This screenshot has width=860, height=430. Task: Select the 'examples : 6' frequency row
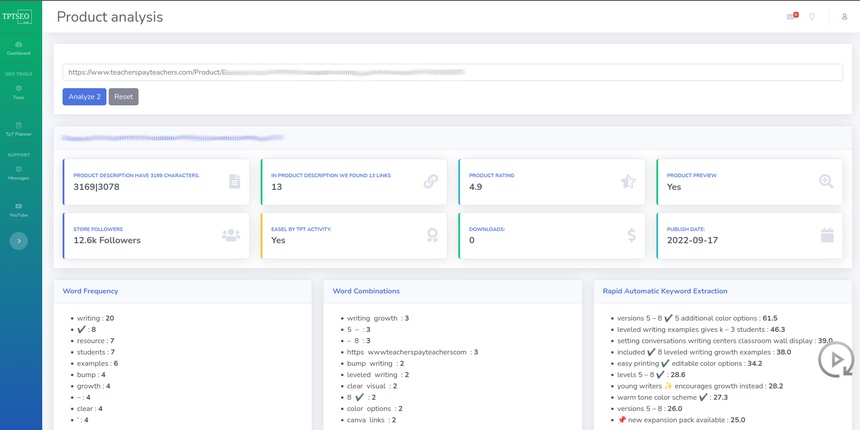click(97, 363)
